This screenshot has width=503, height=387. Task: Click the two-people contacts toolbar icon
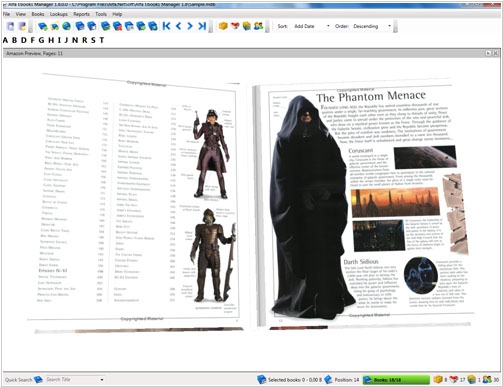[258, 26]
